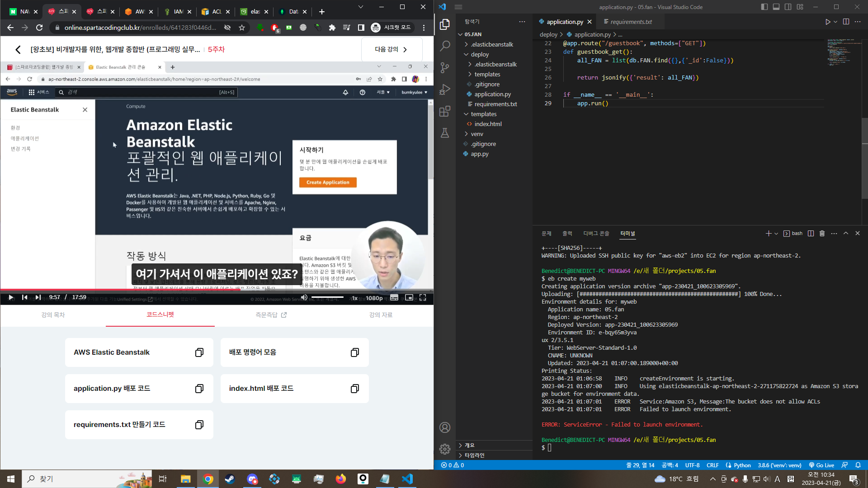Viewport: 868px width, 488px height.
Task: Switch to requirements.txt editor tab
Action: coord(631,22)
